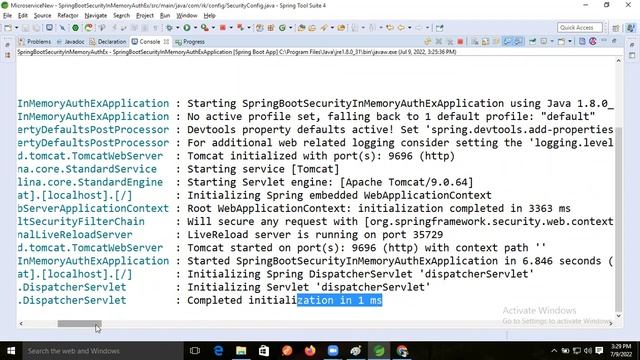
Task: Click the Run Last Tool icon
Action: pyautogui.click(x=204, y=28)
